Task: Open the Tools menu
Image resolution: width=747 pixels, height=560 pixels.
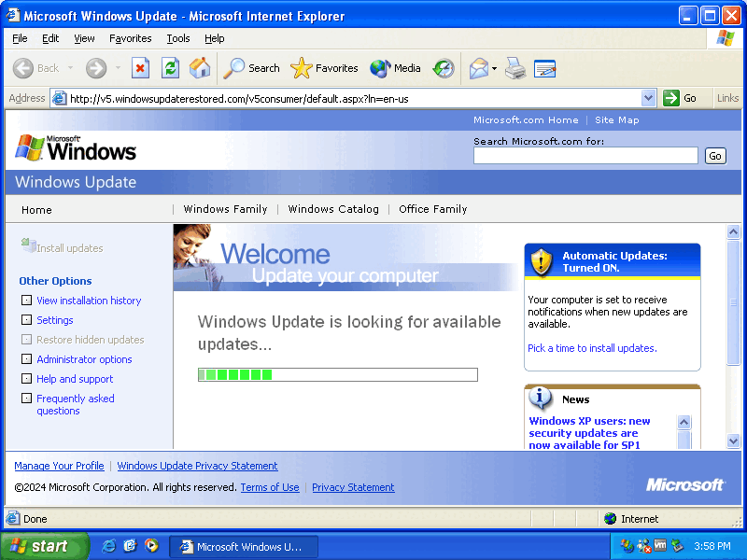Action: 178,38
